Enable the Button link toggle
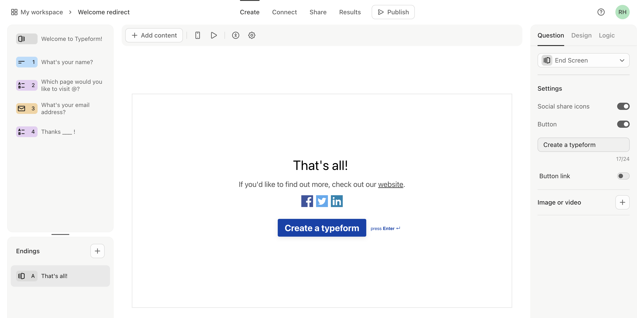The height and width of the screenshot is (318, 644). [x=623, y=176]
